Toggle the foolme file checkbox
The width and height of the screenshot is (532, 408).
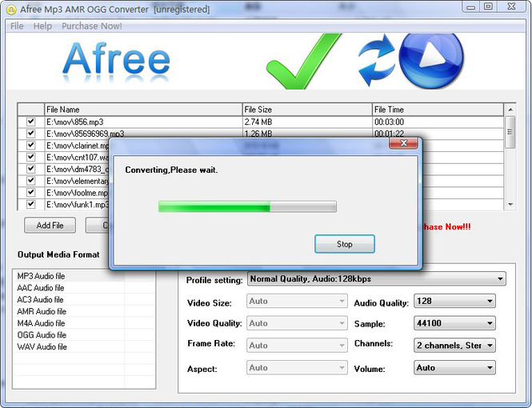pyautogui.click(x=31, y=192)
